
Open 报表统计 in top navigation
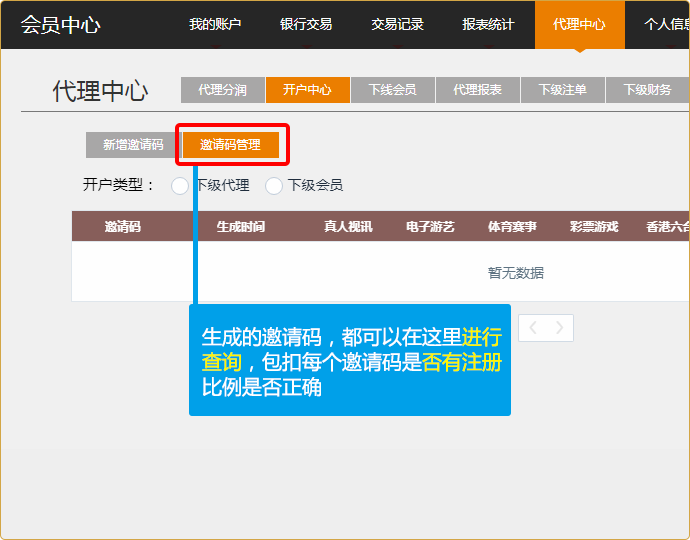click(x=488, y=24)
